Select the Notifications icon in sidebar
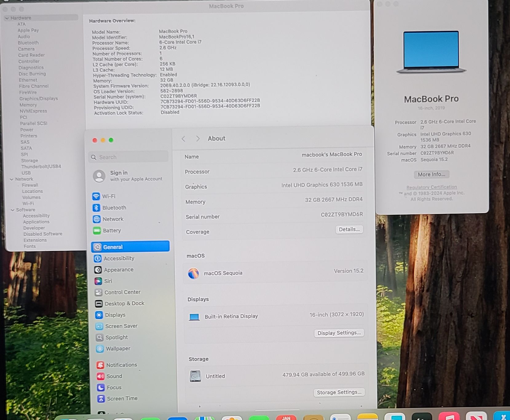The width and height of the screenshot is (510, 420). point(100,365)
